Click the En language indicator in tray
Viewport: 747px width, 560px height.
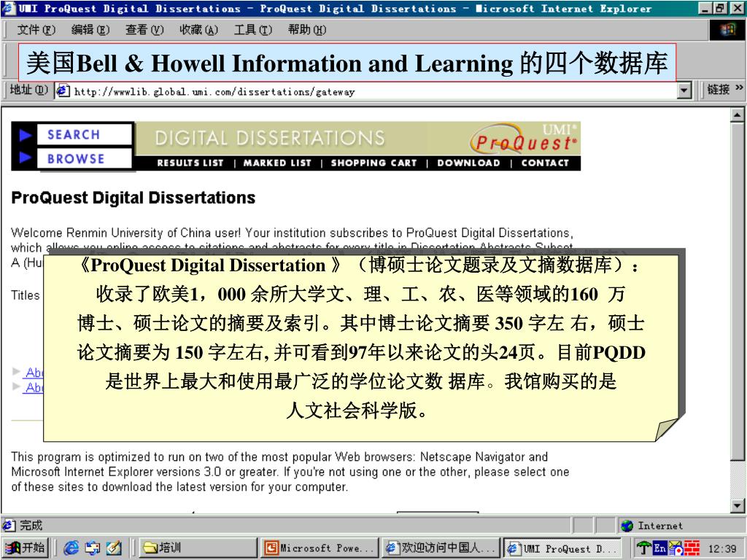(659, 548)
